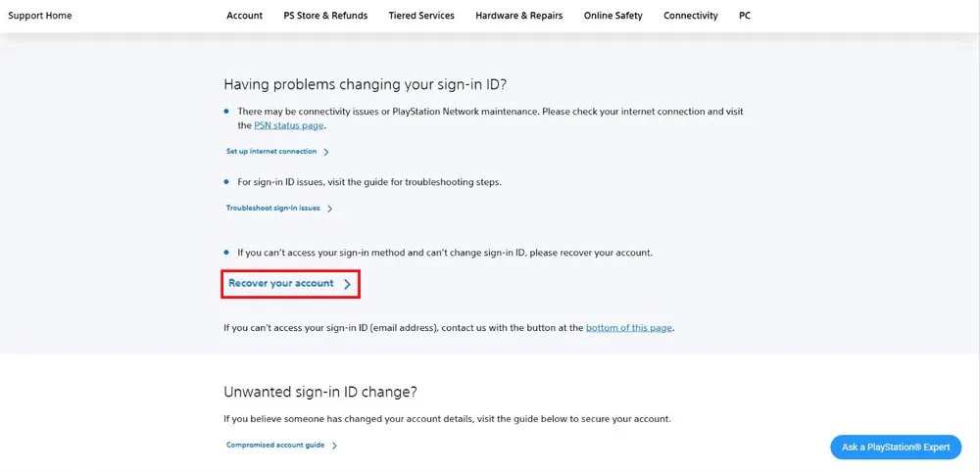Return to Support Home
Screen dimensions: 980x472
[x=40, y=16]
